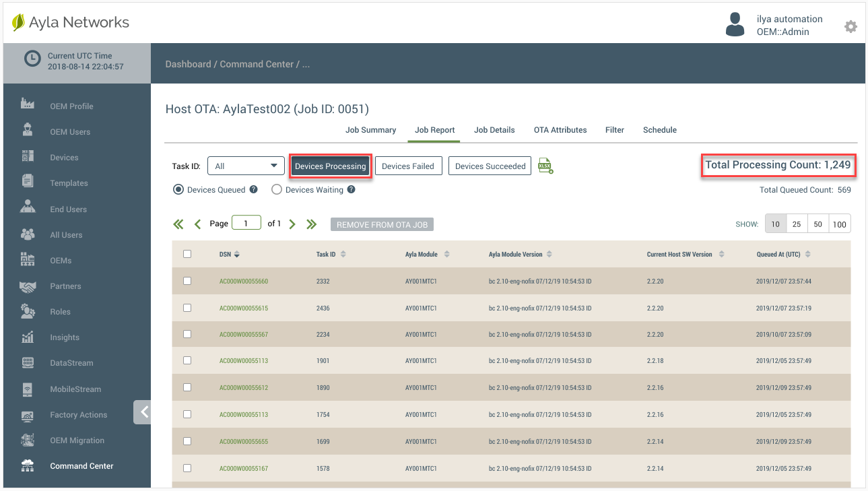This screenshot has width=868, height=491.
Task: Click the Insights chart icon
Action: coord(28,337)
